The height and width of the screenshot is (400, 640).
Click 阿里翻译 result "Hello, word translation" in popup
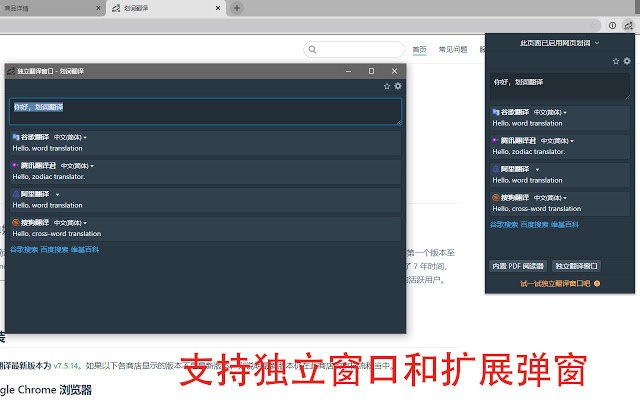click(527, 180)
